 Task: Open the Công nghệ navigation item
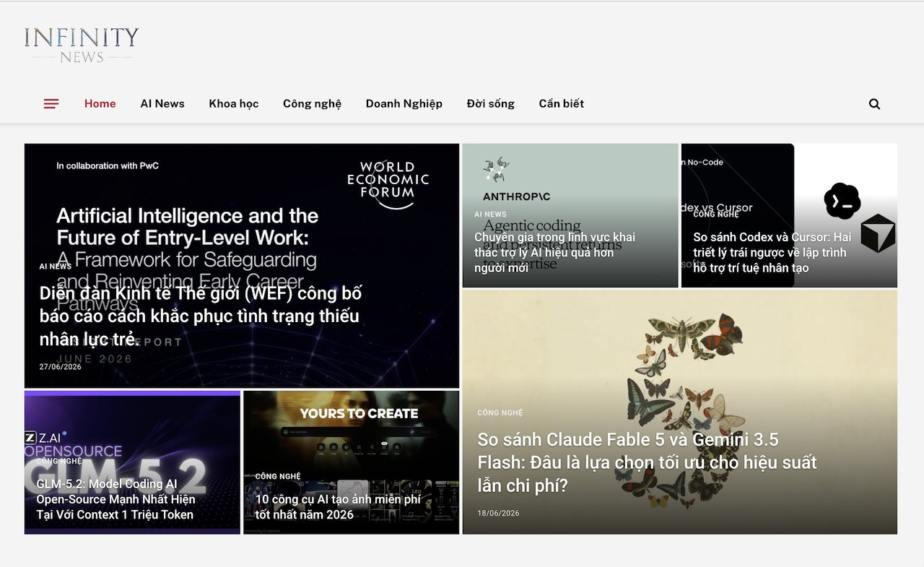[312, 103]
